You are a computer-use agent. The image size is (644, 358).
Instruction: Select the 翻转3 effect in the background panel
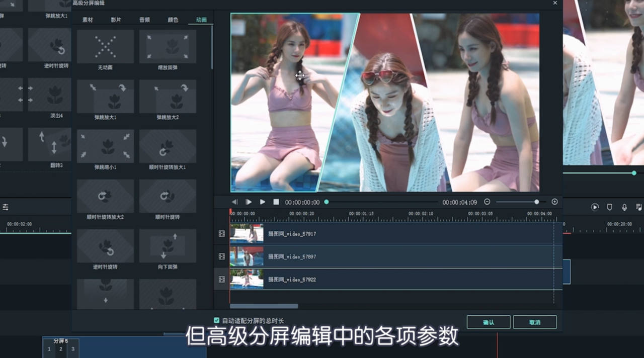[x=50, y=144]
